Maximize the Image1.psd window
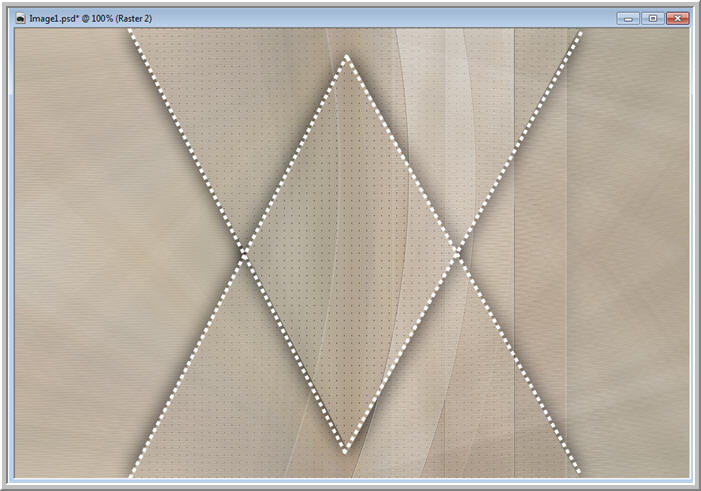 click(x=653, y=18)
